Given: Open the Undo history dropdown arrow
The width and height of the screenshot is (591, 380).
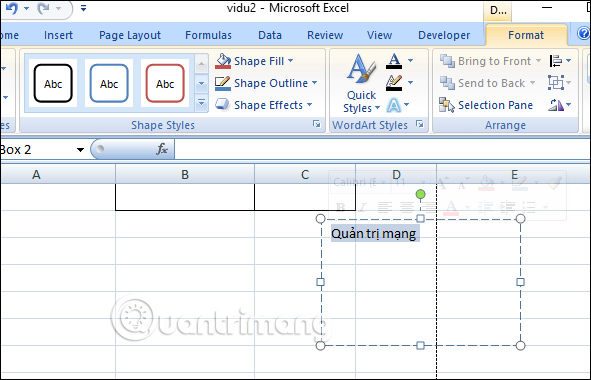Looking at the screenshot, I should 26,8.
